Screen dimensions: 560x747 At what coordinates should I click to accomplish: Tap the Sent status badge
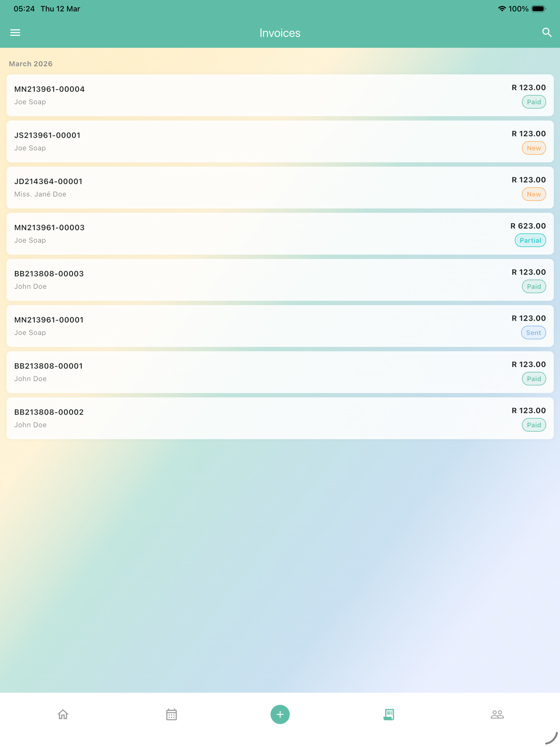point(534,333)
